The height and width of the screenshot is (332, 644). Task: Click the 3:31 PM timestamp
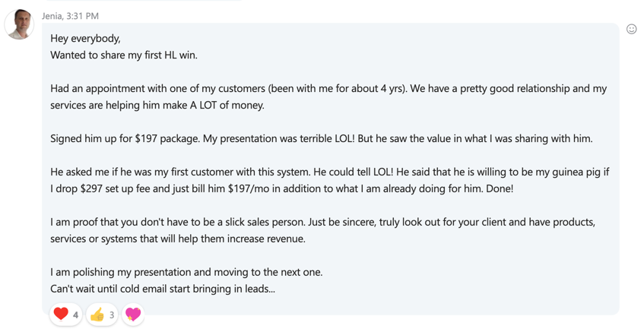click(83, 15)
